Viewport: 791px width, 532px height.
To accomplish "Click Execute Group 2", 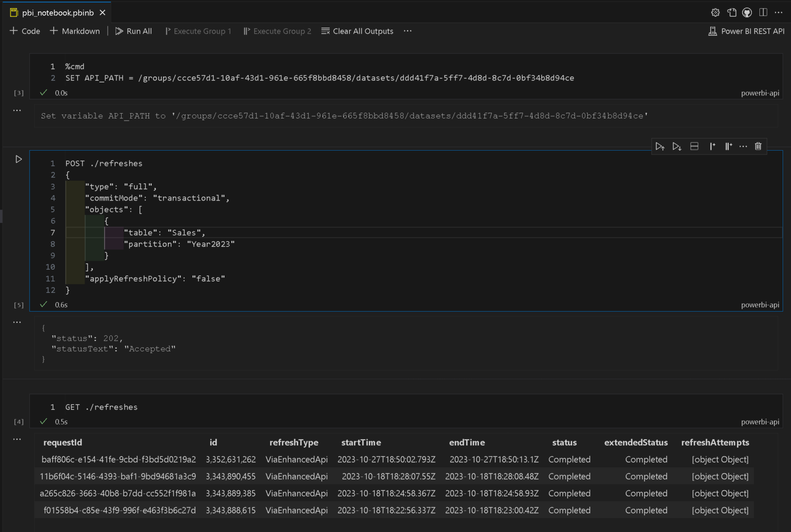I will point(277,31).
